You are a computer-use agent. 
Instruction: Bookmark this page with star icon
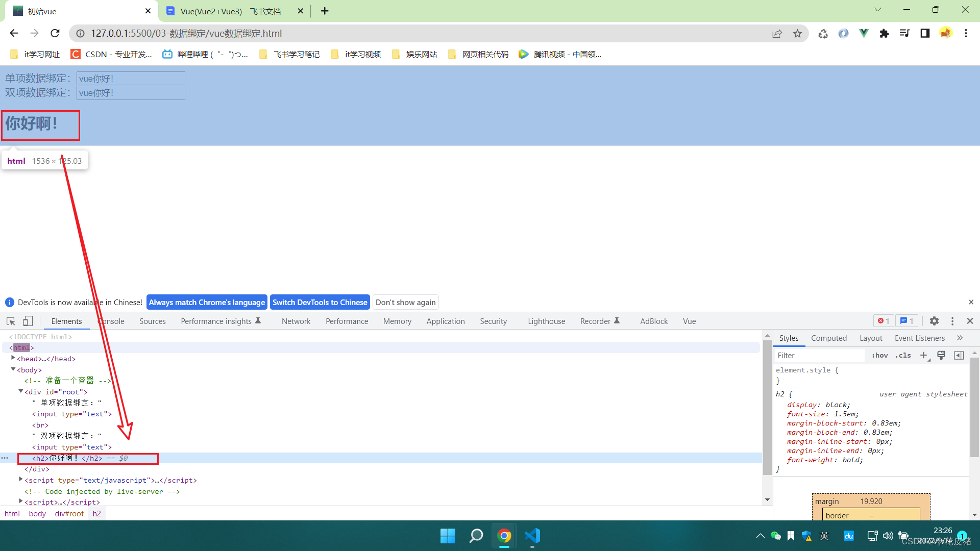pos(797,34)
